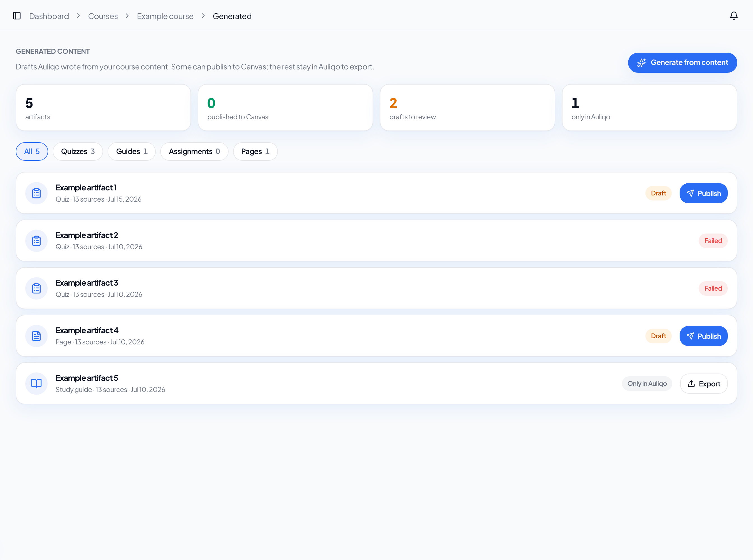Filter by Assignments 0

coord(194,151)
